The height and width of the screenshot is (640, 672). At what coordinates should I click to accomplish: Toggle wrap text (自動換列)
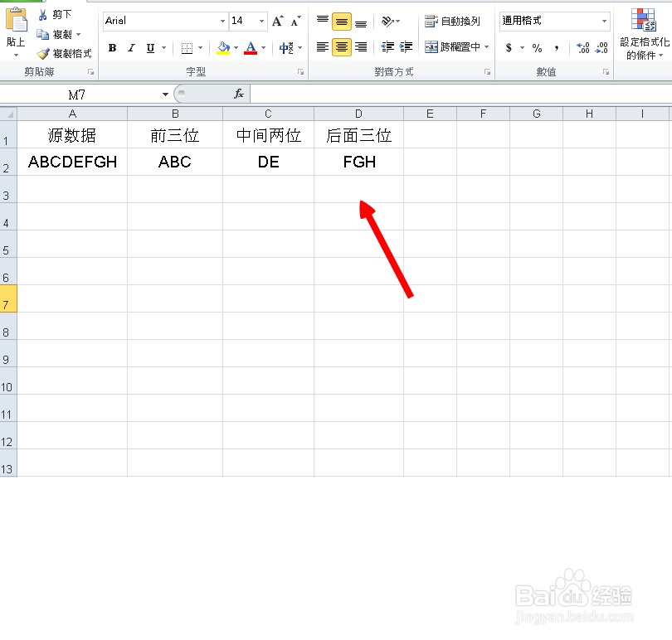pos(452,22)
